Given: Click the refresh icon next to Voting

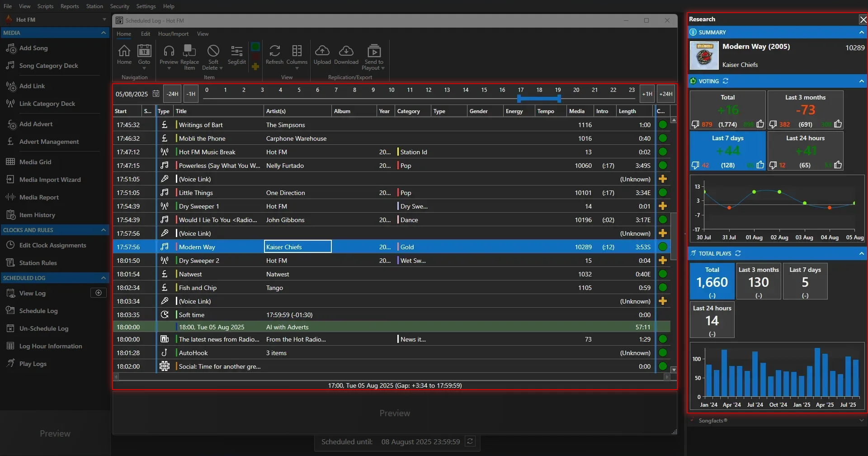Looking at the screenshot, I should coord(726,81).
